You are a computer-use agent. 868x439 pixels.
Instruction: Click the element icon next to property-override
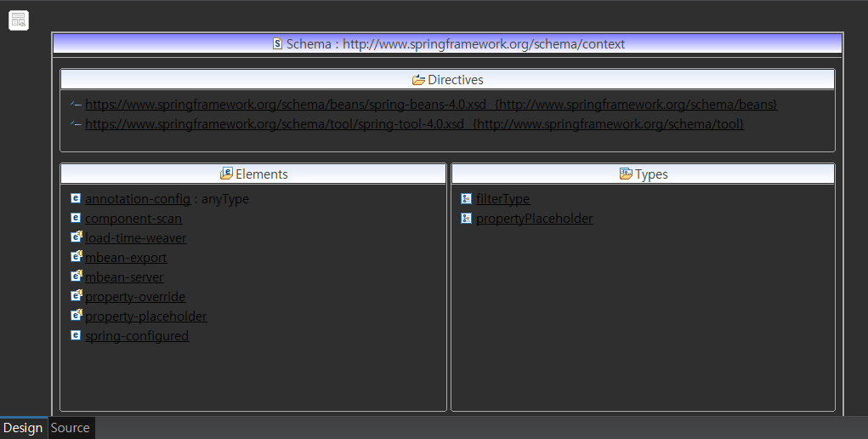77,296
